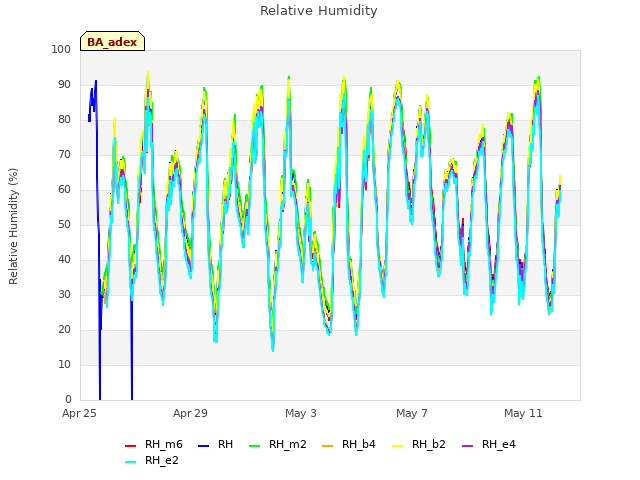Screen dimensions: 640x480
Task: Toggle the RH_b4 legend entry
Action: point(349,444)
